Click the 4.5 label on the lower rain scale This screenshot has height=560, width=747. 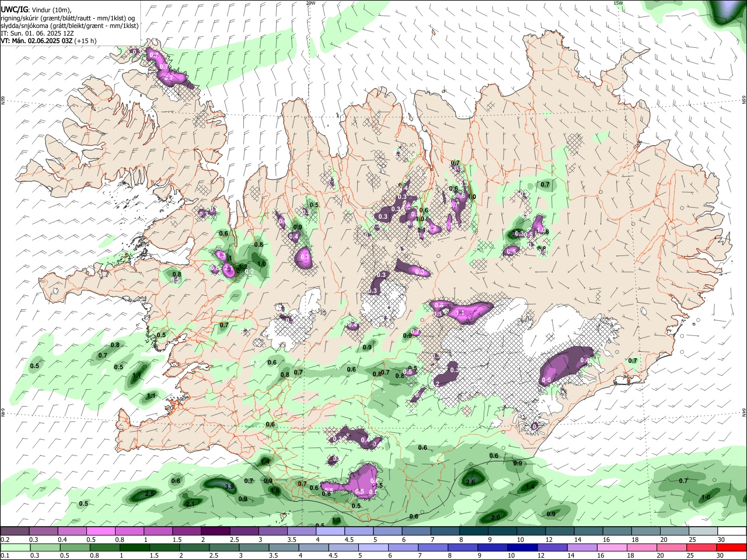click(333, 555)
